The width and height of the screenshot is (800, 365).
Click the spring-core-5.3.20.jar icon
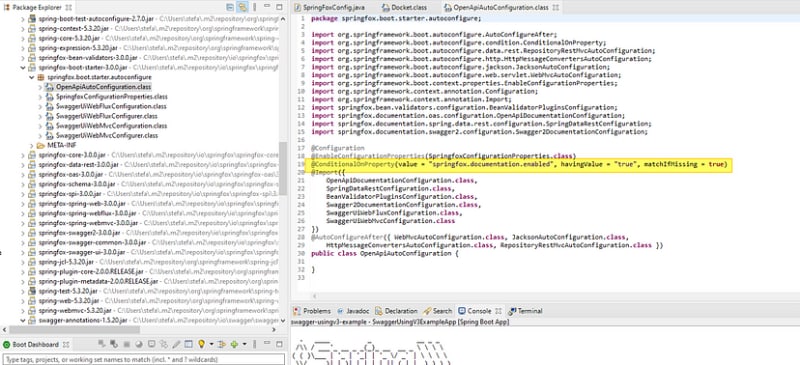point(33,38)
